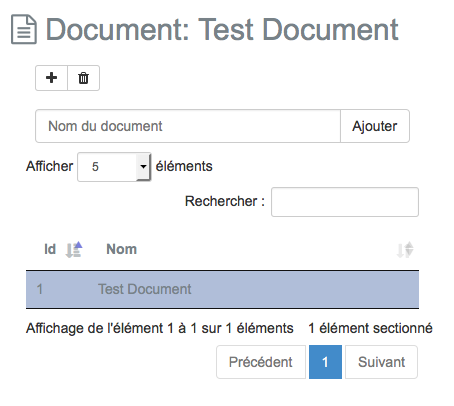
Task: Click dropdown arrow next to value 5
Action: click(143, 167)
